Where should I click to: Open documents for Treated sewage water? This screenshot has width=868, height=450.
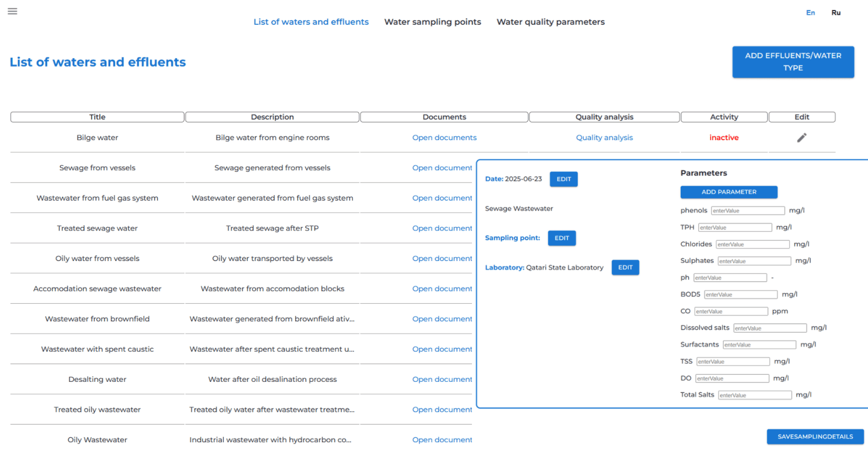click(x=442, y=228)
